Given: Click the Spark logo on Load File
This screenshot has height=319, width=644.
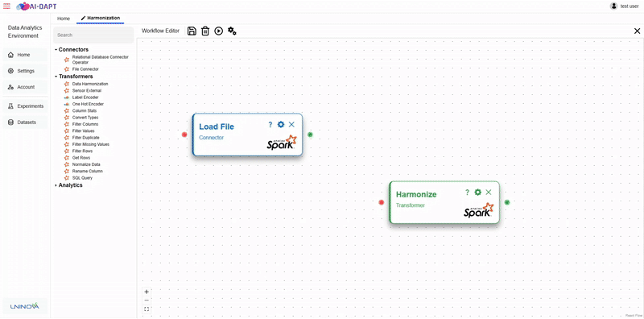Looking at the screenshot, I should pos(282,143).
